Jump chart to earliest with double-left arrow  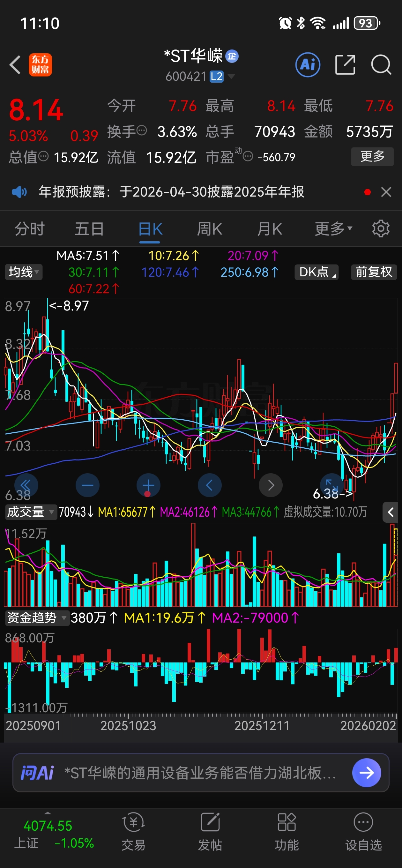pos(26,485)
